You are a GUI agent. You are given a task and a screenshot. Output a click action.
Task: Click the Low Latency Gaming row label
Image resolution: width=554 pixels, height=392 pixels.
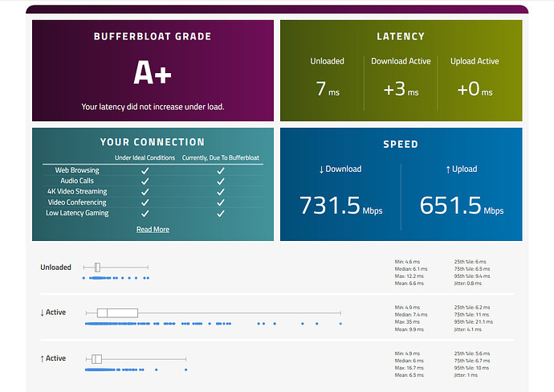tap(76, 214)
